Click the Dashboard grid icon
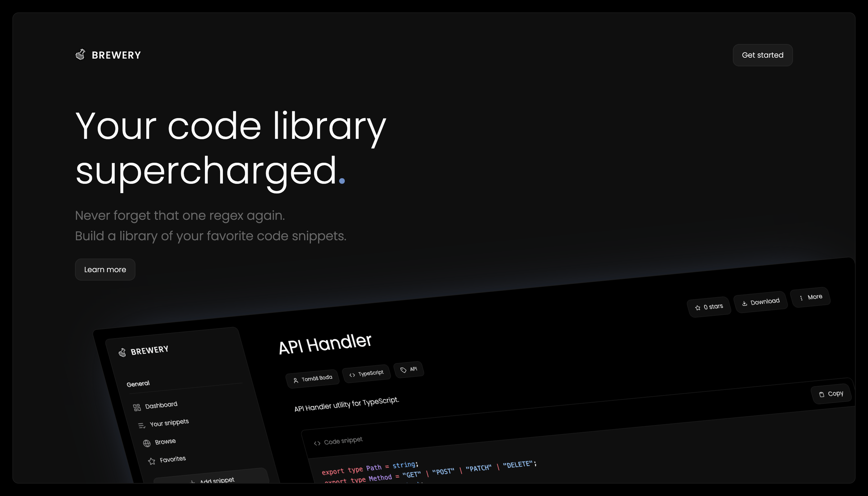Screen dimensions: 868x496 (x=137, y=407)
